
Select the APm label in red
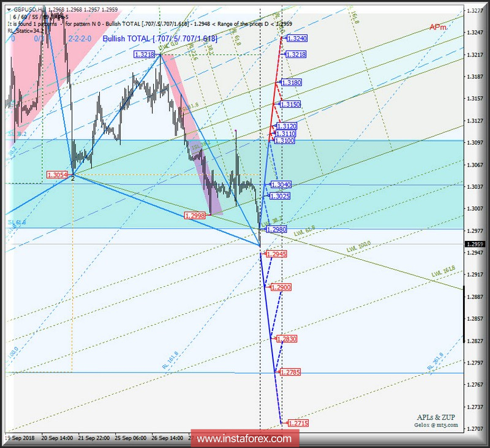tap(438, 27)
